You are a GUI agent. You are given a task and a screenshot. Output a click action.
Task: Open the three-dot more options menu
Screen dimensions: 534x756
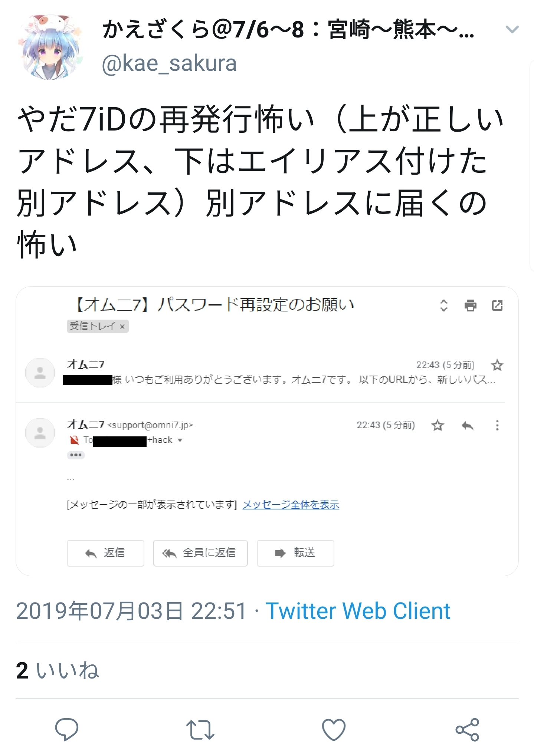(x=497, y=425)
